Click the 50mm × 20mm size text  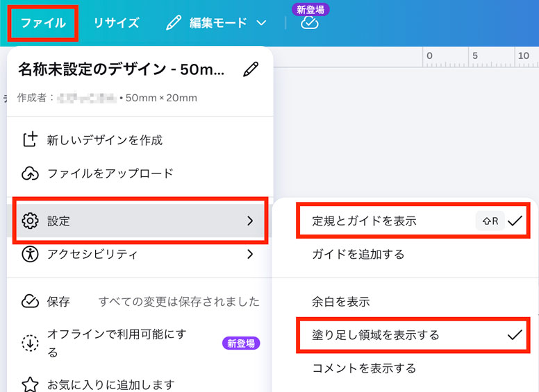click(161, 98)
